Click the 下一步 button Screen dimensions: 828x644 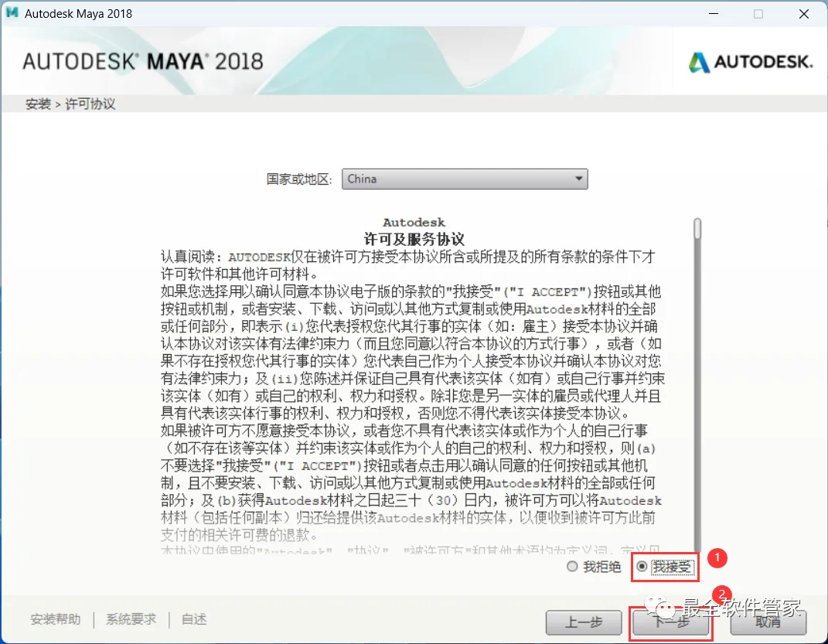670,623
